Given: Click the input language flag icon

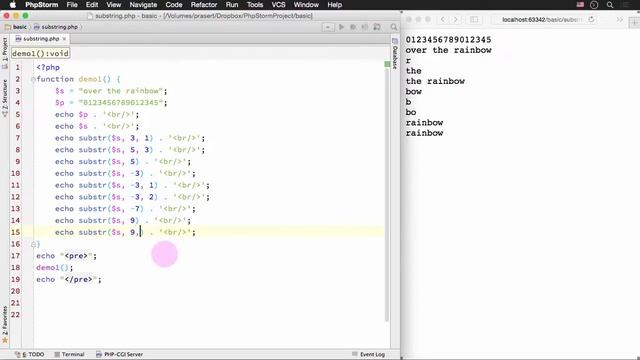Looking at the screenshot, I should pyautogui.click(x=580, y=5).
